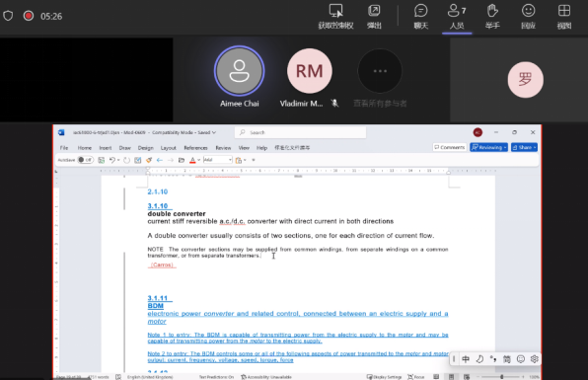Click the font color icon
588x380 pixels.
[192, 160]
